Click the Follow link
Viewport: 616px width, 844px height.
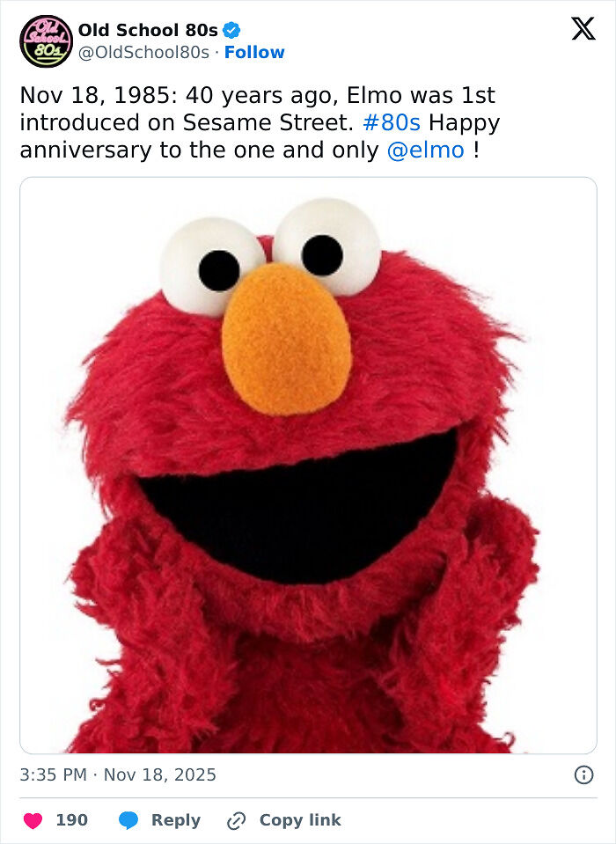point(255,53)
